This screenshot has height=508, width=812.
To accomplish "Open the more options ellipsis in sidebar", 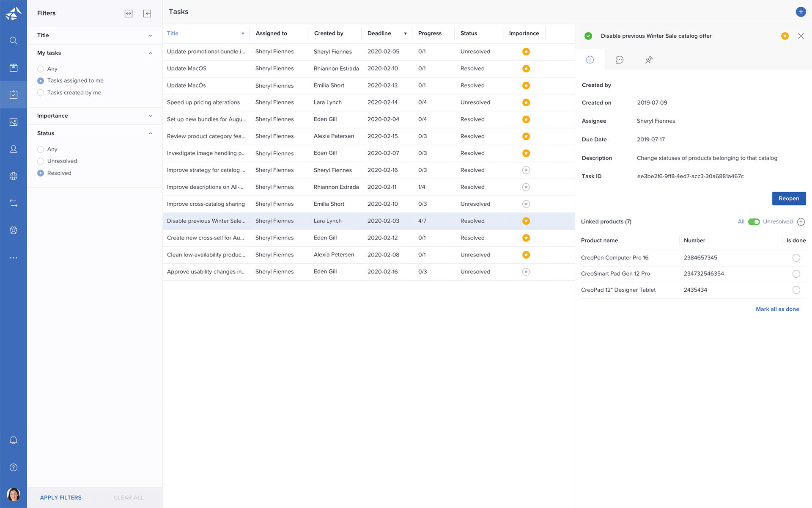I will (14, 257).
